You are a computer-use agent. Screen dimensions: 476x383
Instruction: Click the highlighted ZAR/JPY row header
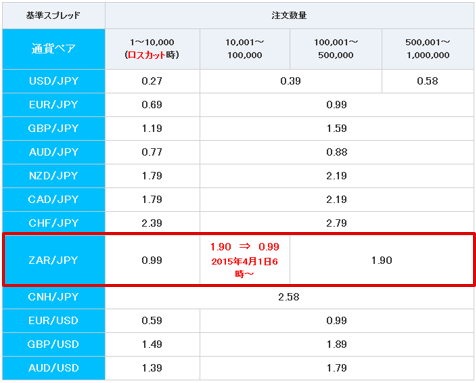tap(54, 260)
